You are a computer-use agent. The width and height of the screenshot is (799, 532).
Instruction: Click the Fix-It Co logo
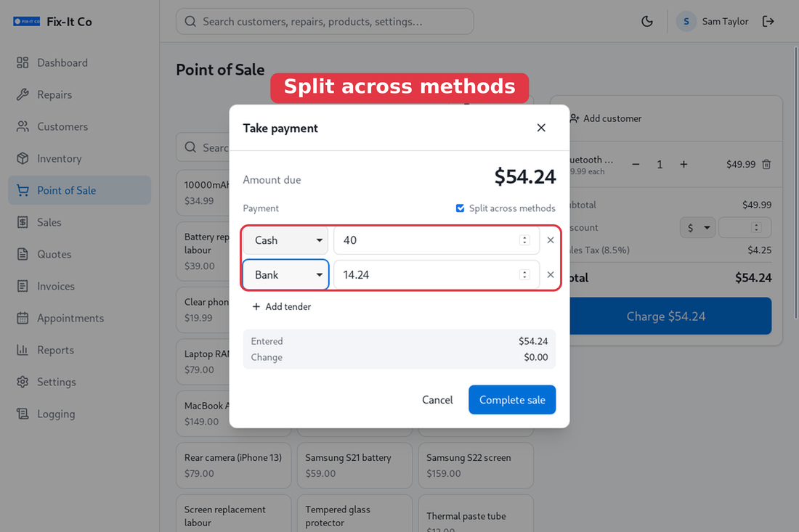26,21
